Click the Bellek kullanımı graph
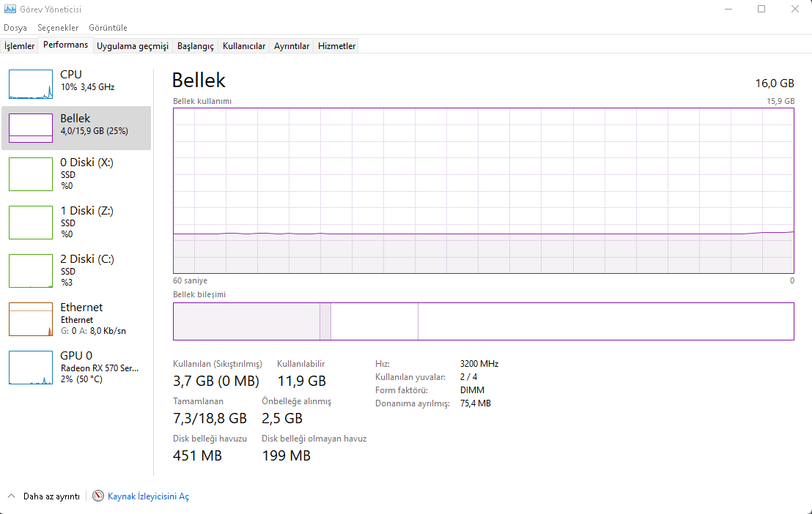Viewport: 812px width, 514px height. coord(483,190)
